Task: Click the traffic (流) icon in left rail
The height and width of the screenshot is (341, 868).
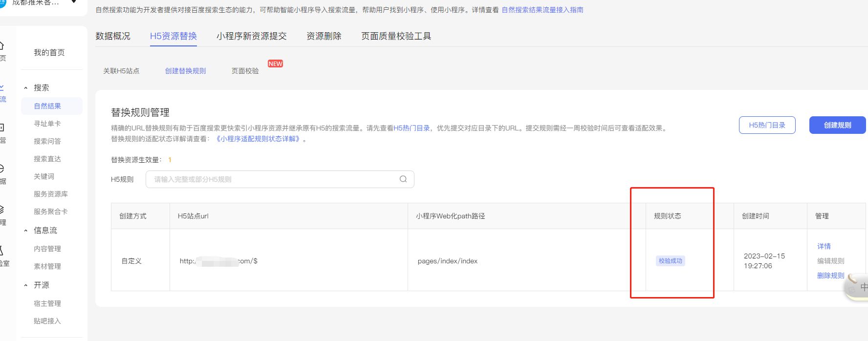Action: [x=2, y=88]
